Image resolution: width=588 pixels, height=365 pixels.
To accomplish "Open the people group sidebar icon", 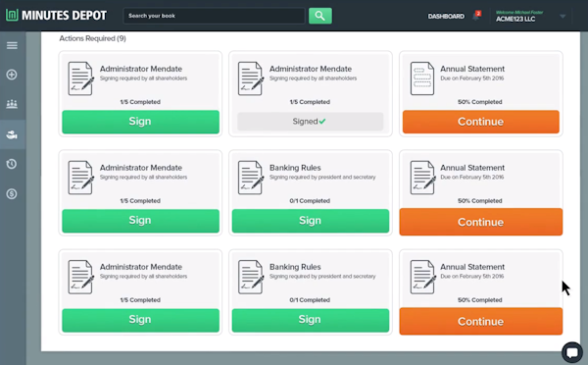I will pyautogui.click(x=12, y=104).
